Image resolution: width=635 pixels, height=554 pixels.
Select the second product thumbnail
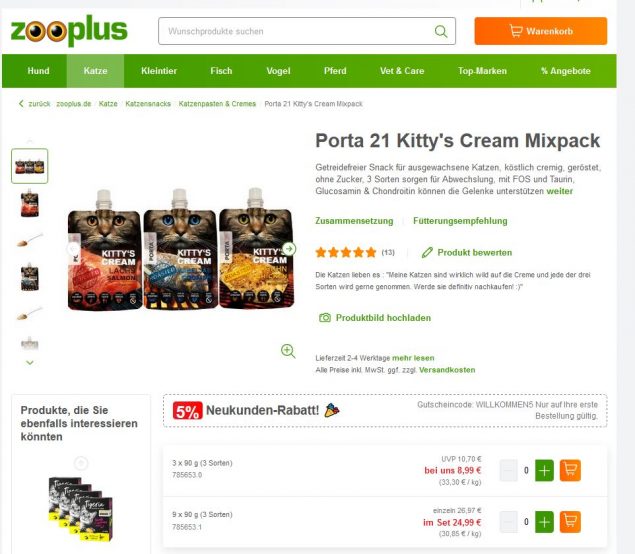point(30,203)
